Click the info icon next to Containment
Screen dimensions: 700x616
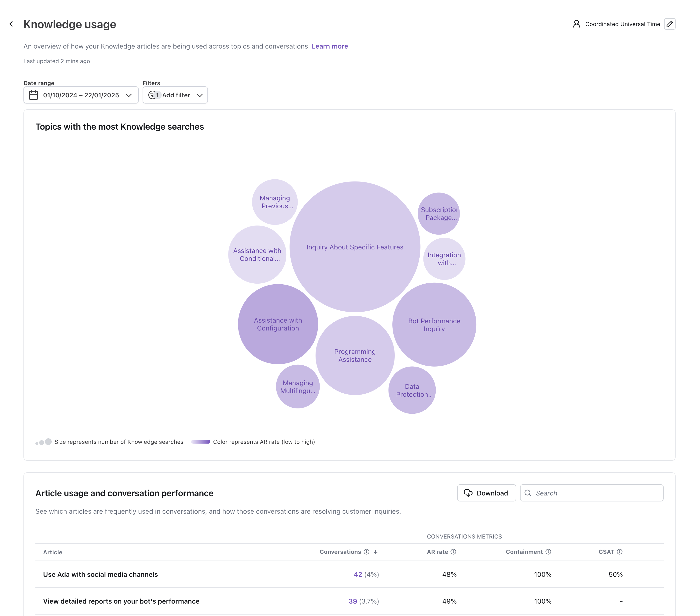pyautogui.click(x=548, y=552)
